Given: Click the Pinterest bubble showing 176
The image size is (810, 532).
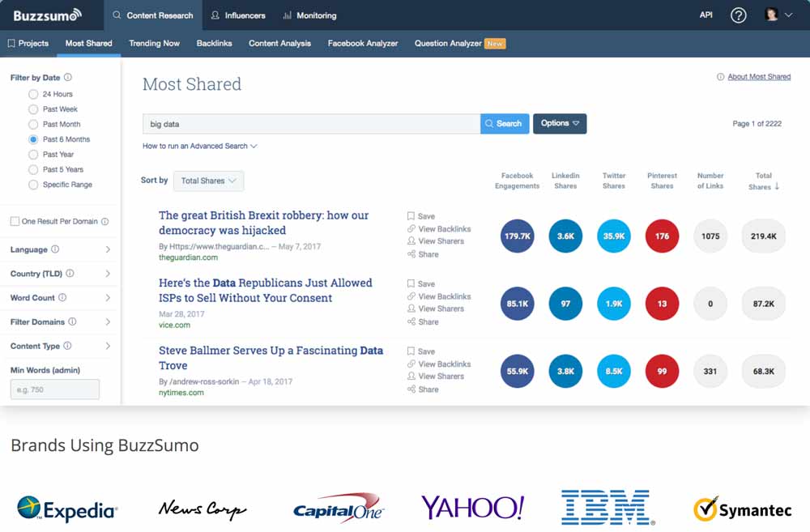Looking at the screenshot, I should pyautogui.click(x=663, y=236).
